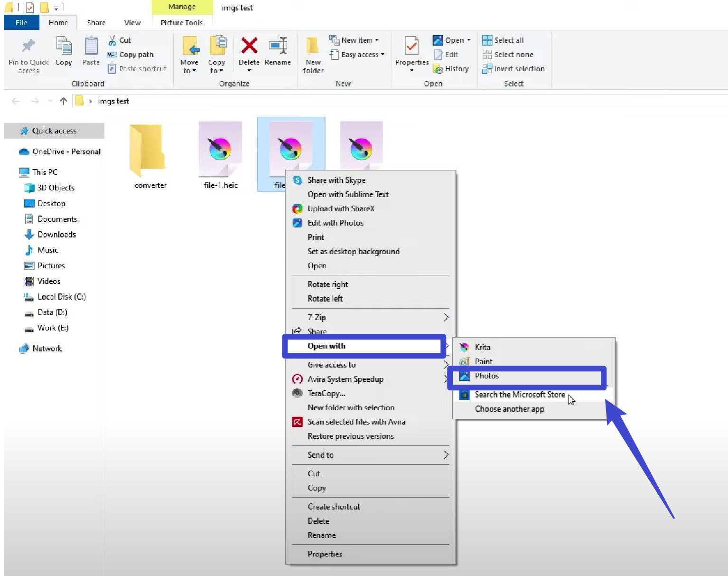728x576 pixels.
Task: Switch to the View ribbon tab
Action: coord(132,22)
